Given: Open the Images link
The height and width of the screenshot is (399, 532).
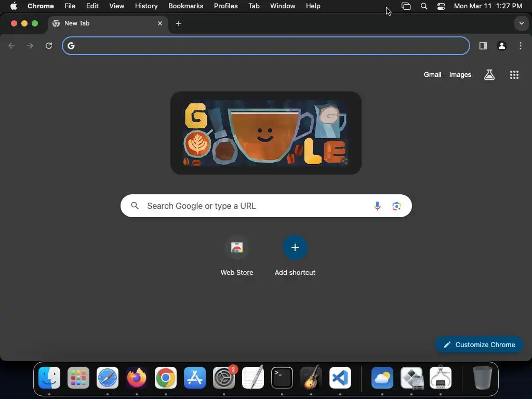Looking at the screenshot, I should click(460, 75).
